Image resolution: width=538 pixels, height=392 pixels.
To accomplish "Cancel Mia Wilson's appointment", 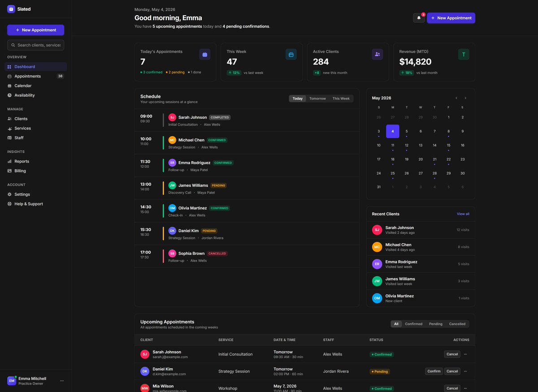I will (452, 388).
